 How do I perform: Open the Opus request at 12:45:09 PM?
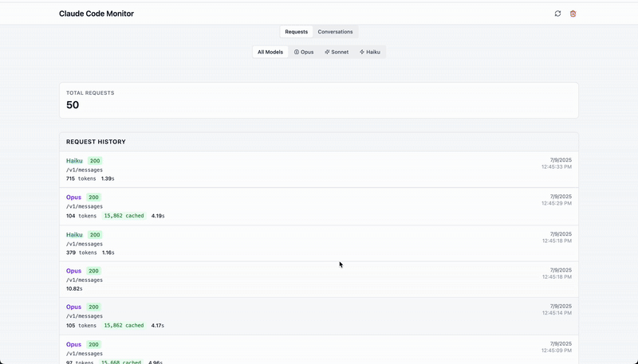(319, 350)
